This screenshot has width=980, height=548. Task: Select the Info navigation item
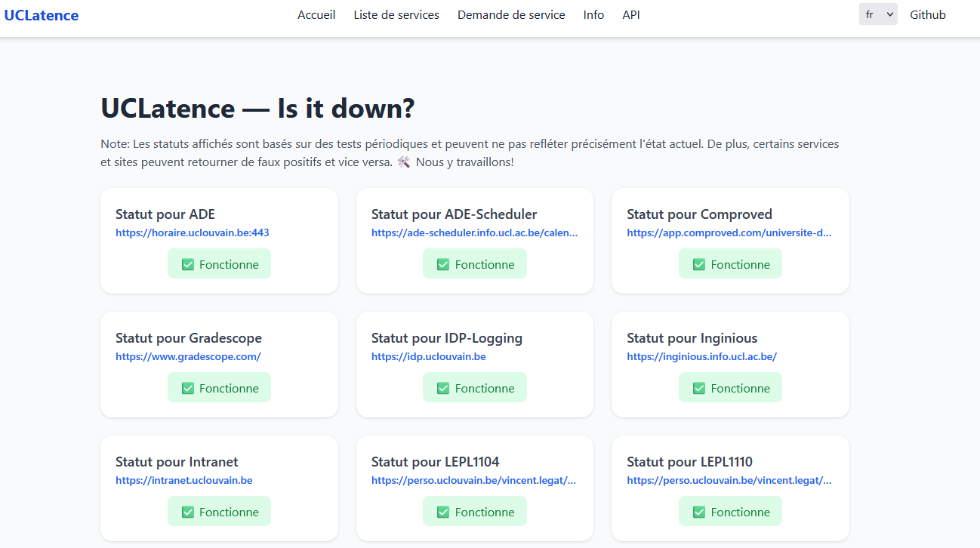[593, 14]
